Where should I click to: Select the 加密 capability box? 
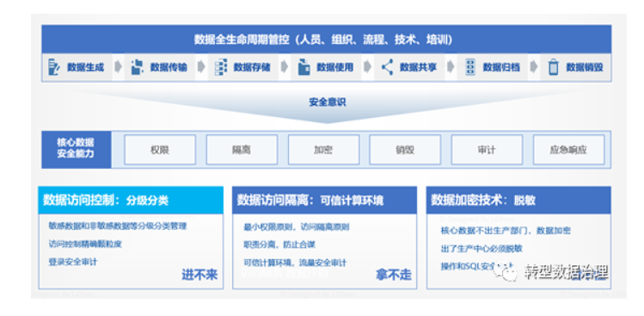tap(323, 150)
